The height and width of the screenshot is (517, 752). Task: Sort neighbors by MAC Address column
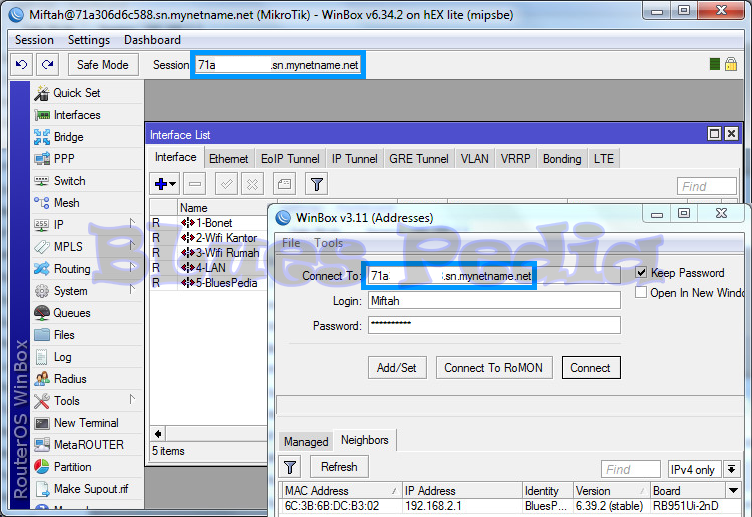tap(341, 491)
